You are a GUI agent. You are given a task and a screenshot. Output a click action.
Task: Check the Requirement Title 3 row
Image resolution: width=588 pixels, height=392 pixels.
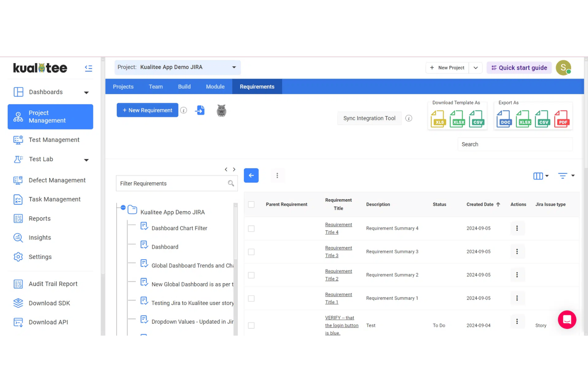[251, 252]
